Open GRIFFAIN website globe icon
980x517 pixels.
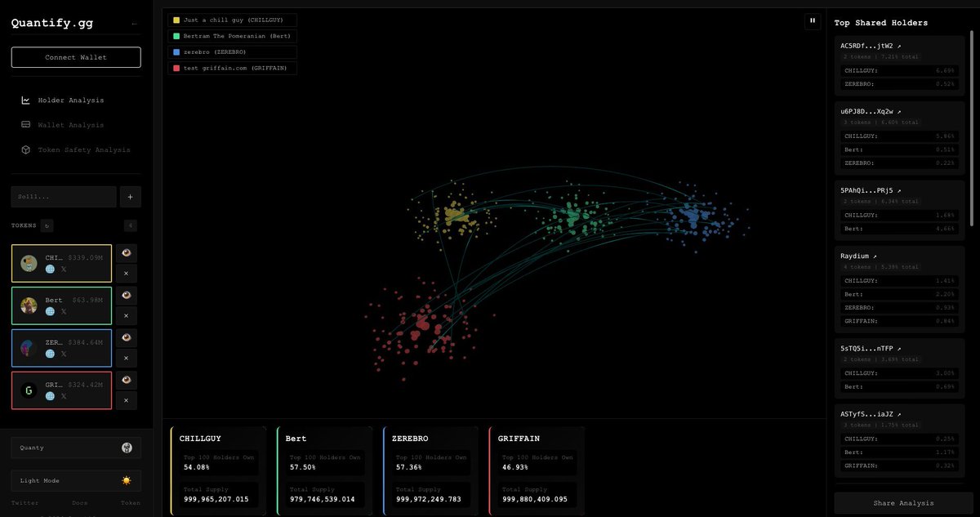click(x=50, y=396)
